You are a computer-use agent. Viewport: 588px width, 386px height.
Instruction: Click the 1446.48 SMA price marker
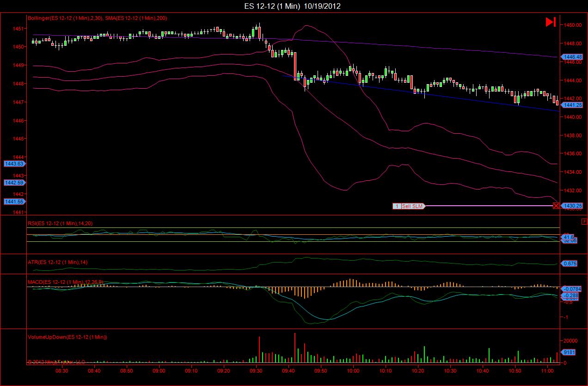point(571,57)
